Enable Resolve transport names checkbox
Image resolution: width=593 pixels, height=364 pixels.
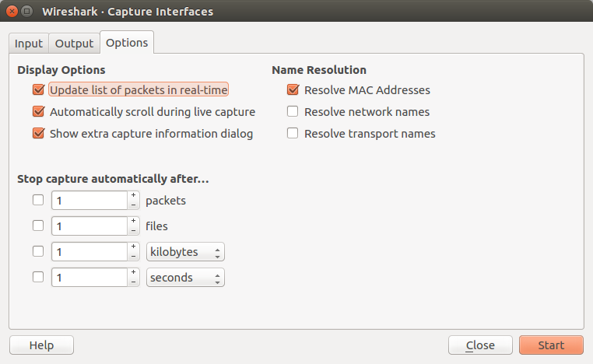(293, 134)
